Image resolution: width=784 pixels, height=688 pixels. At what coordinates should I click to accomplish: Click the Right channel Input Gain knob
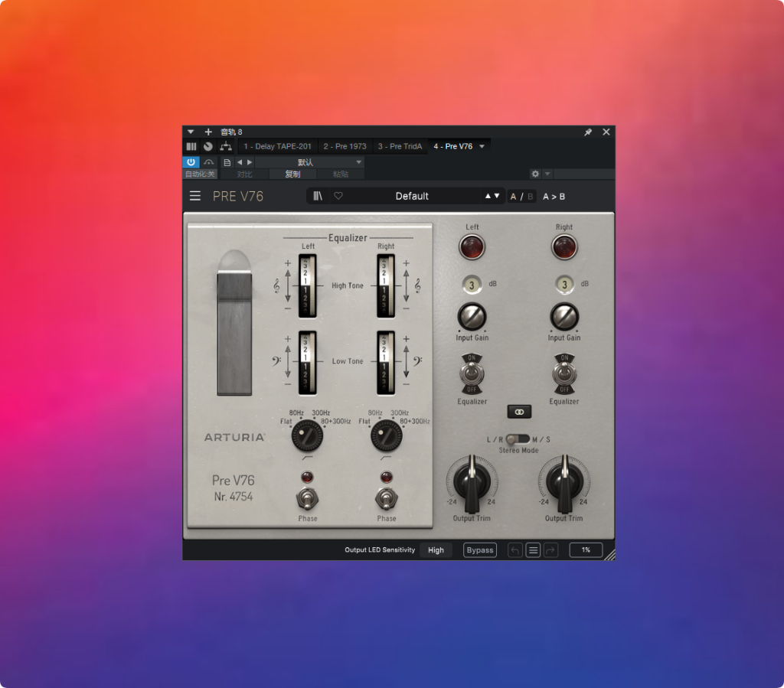pyautogui.click(x=564, y=316)
